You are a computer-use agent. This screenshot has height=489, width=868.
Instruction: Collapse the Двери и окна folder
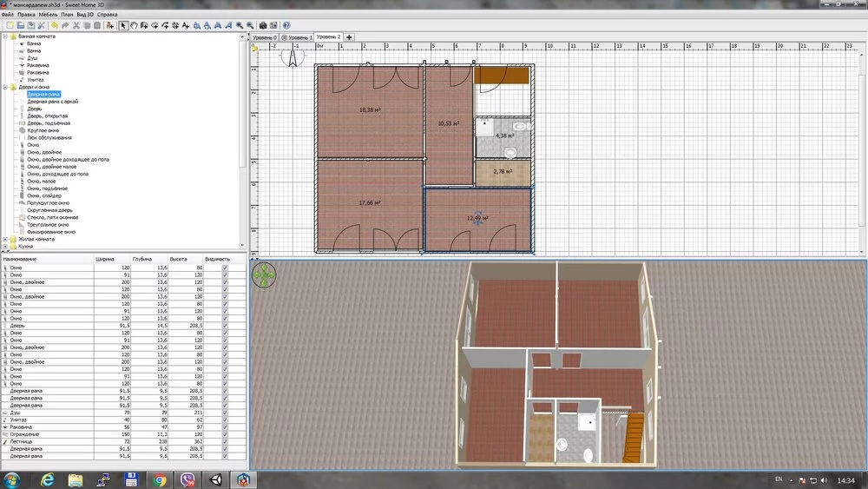pyautogui.click(x=5, y=87)
